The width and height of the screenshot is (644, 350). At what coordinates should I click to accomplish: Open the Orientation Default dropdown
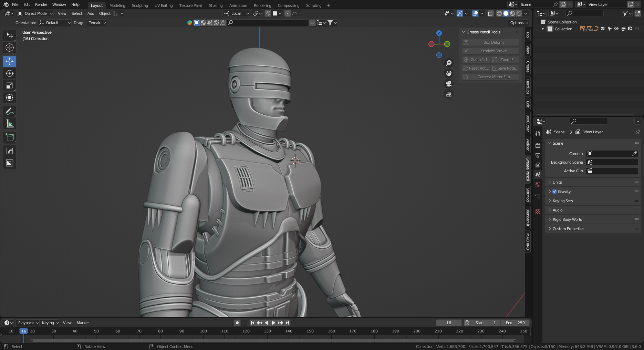(x=55, y=23)
